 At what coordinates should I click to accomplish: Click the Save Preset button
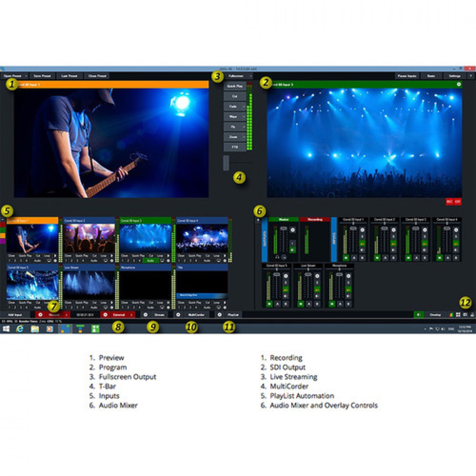(42, 76)
